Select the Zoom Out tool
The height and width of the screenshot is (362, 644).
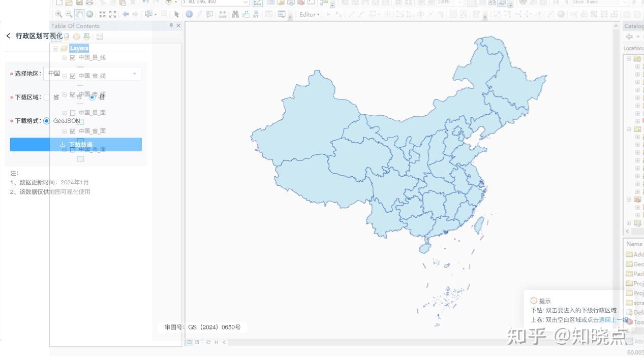(69, 14)
